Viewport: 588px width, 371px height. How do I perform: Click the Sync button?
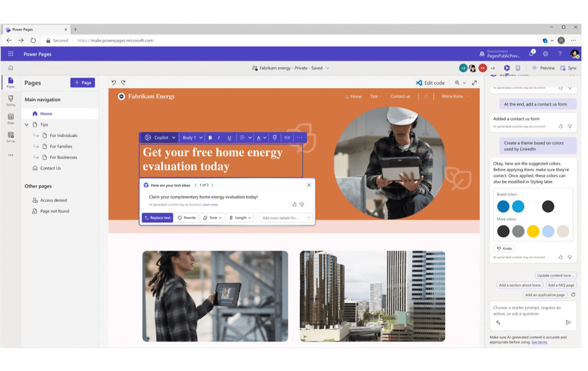[x=569, y=68]
